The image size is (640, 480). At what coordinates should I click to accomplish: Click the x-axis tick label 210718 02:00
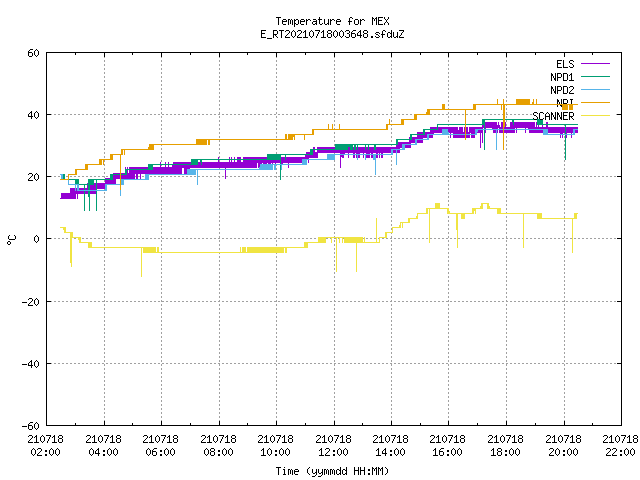46,446
